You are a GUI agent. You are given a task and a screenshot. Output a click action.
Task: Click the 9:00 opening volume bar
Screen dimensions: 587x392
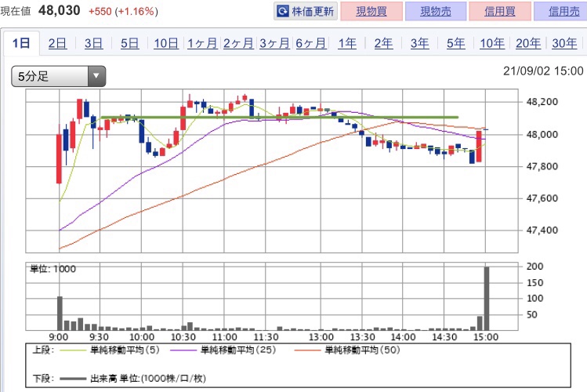[x=60, y=314]
